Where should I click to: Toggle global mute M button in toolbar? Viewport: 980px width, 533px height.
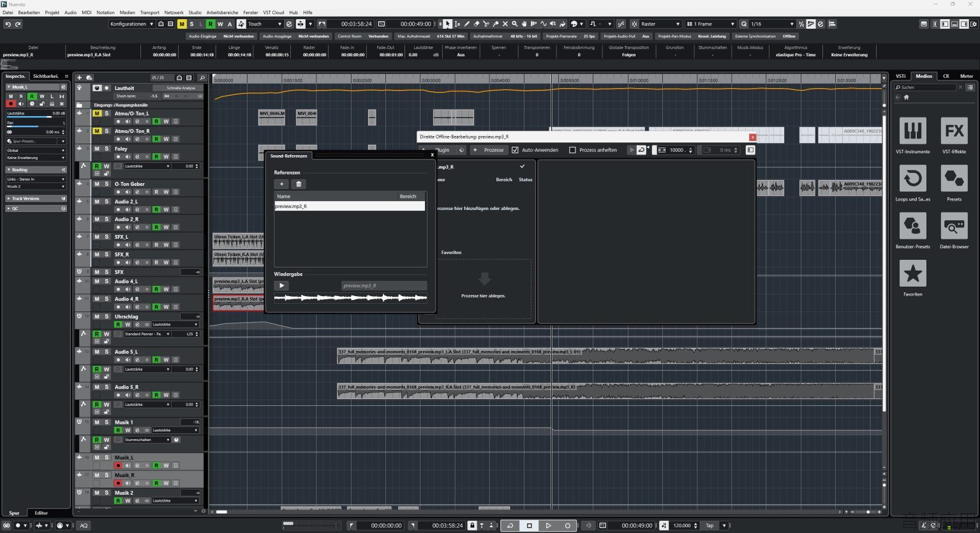[182, 24]
